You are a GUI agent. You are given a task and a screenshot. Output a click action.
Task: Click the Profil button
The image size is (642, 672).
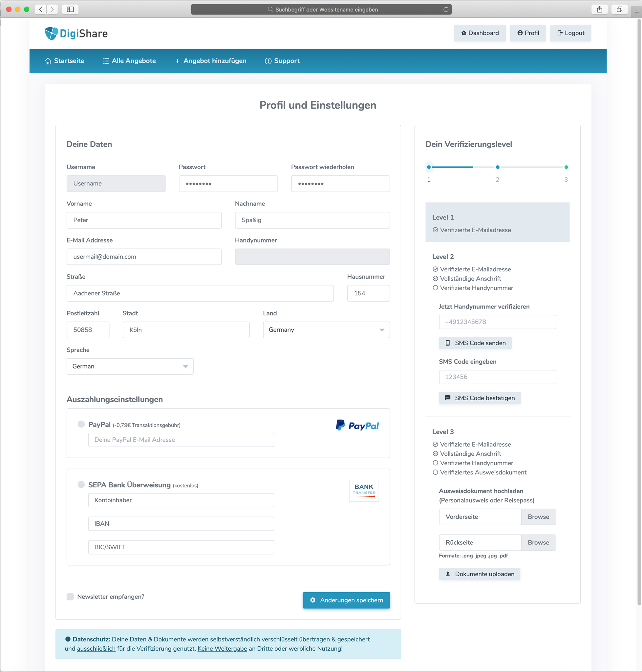click(528, 33)
